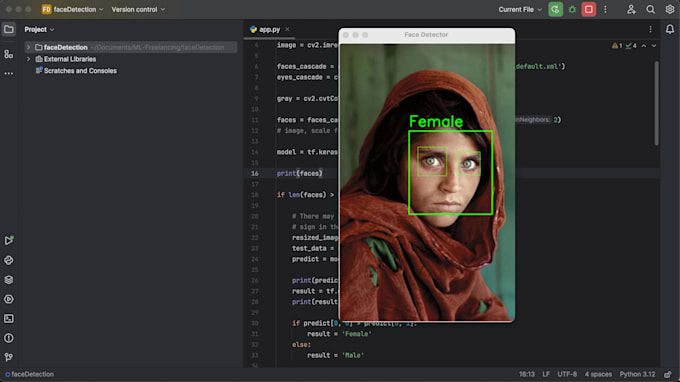Open the Git version control tool window
This screenshot has height=382, width=680.
click(9, 357)
